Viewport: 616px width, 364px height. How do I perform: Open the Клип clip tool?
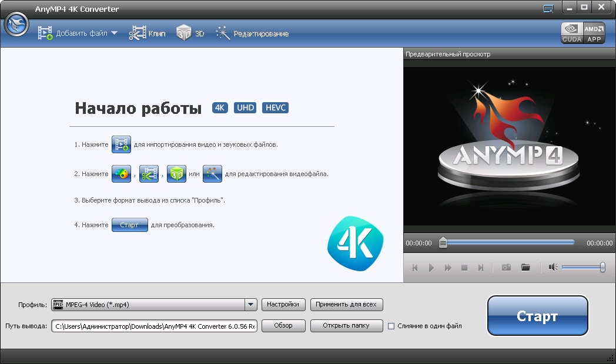click(x=148, y=33)
